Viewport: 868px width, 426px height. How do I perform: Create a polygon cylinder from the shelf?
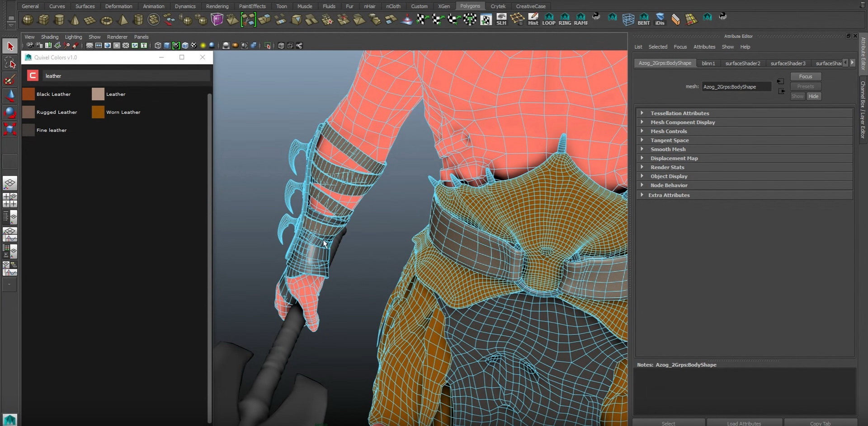[x=59, y=20]
